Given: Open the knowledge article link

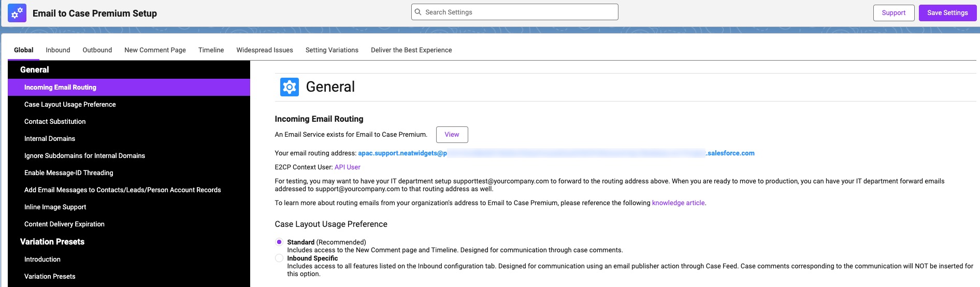Looking at the screenshot, I should click(678, 203).
